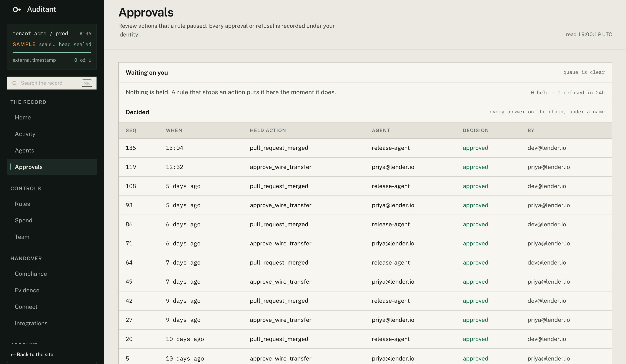Click the SAMPLE badge
This screenshot has height=364, width=626.
coord(24,45)
